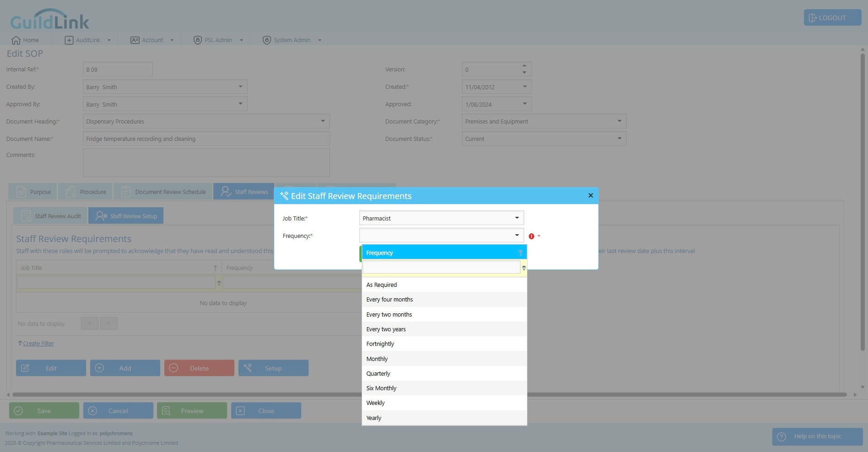
Task: Click the frequency list filter text box
Action: [x=441, y=267]
